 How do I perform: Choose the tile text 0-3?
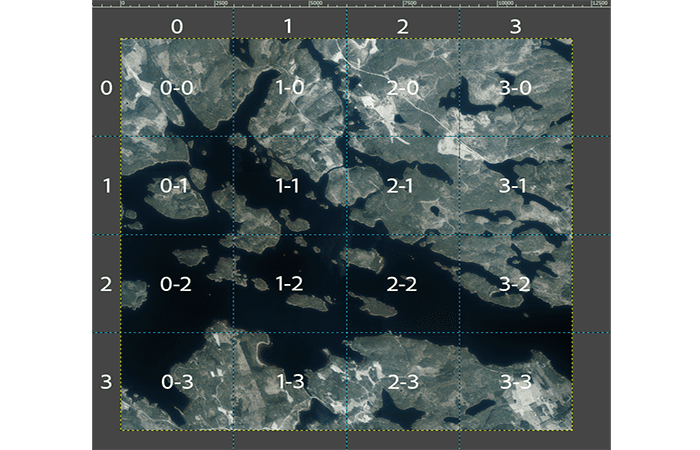coord(177,382)
